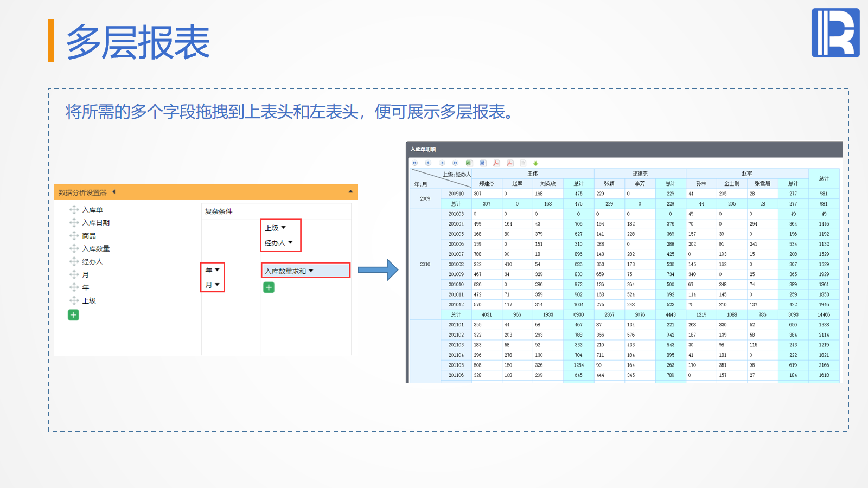Collapse the 数据分析设置器 panel with up arrow
The height and width of the screenshot is (488, 868).
[x=350, y=192]
